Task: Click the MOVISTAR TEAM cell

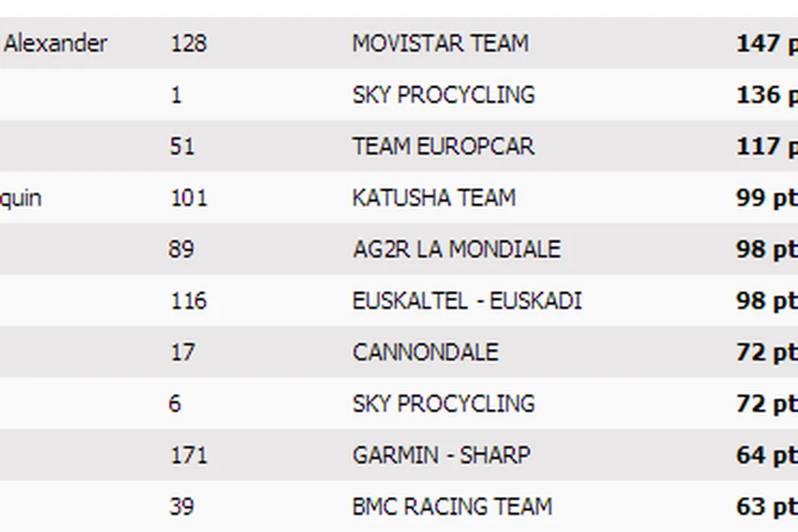Action: (x=440, y=43)
